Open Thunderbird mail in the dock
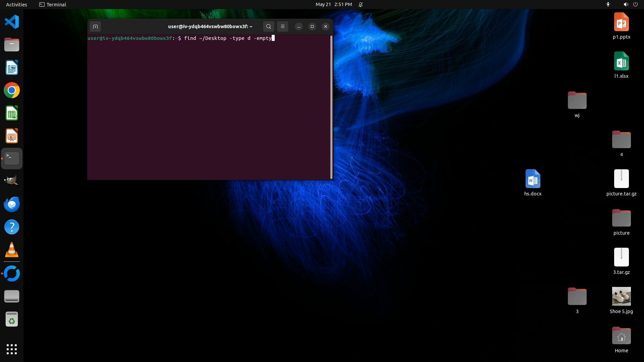The height and width of the screenshot is (362, 644). tap(12, 204)
